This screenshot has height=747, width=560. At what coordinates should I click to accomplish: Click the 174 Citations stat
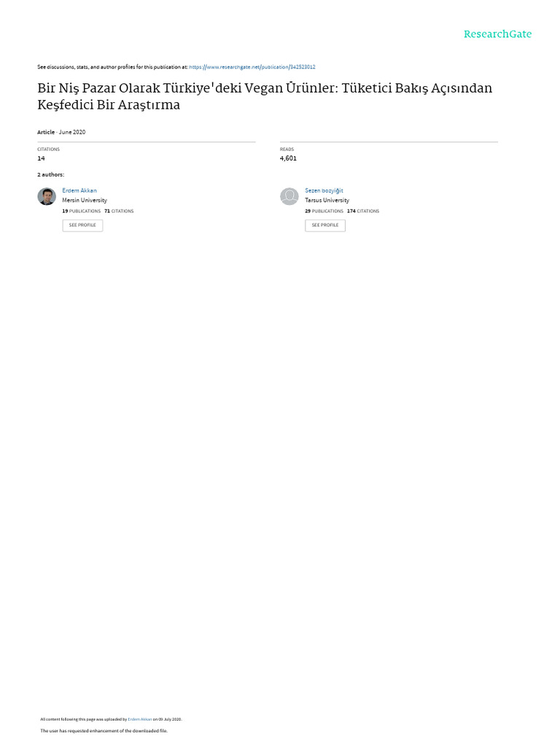(x=363, y=211)
